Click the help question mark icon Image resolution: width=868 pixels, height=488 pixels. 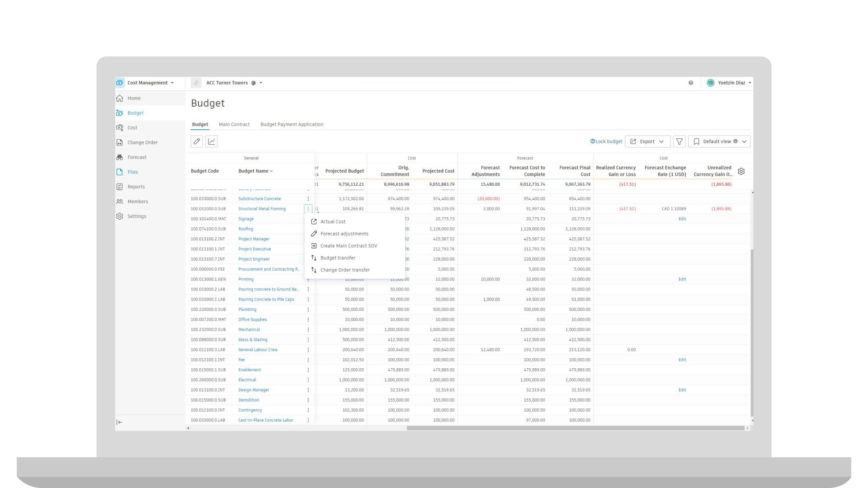tap(690, 83)
